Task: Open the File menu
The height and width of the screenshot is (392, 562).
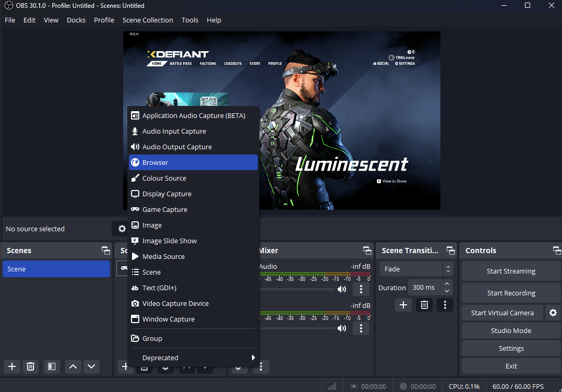Action: 10,20
